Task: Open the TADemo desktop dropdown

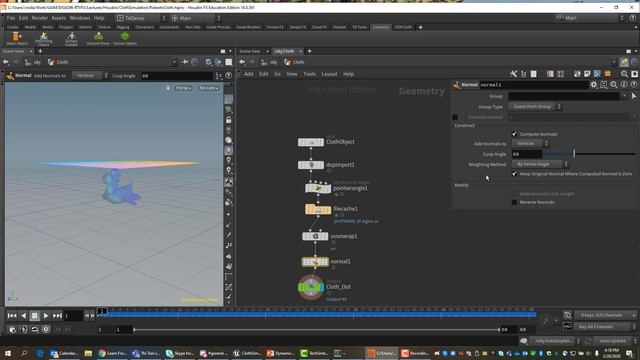Action: [141, 18]
